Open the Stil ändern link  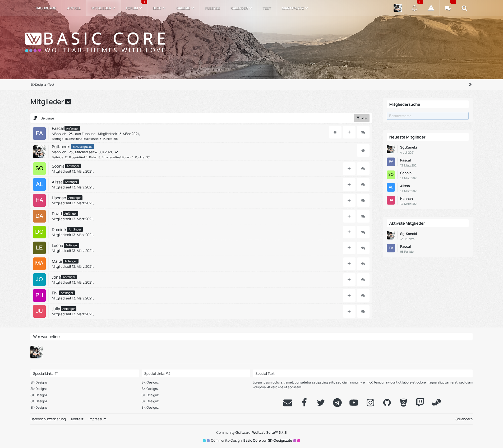pos(464,419)
